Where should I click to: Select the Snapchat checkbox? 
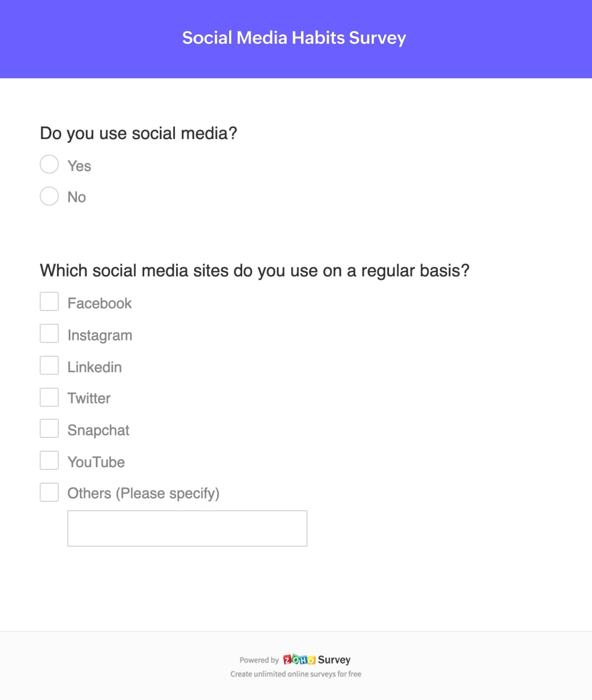point(49,429)
